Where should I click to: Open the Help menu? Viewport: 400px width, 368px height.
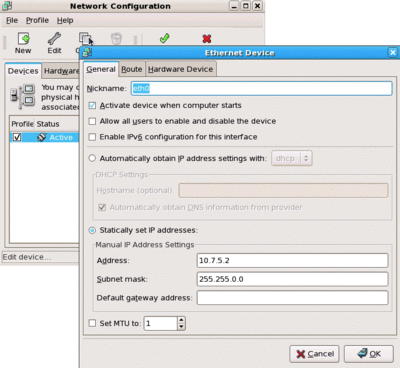(65, 20)
